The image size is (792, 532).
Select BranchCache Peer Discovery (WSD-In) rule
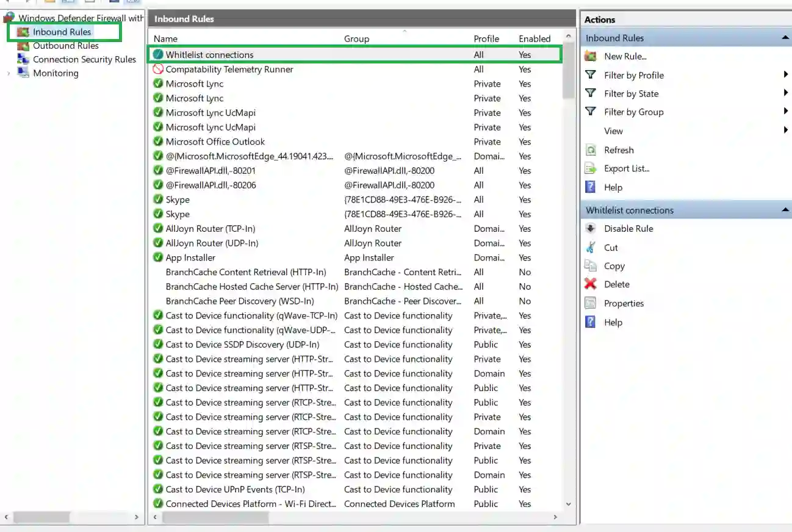(x=240, y=301)
